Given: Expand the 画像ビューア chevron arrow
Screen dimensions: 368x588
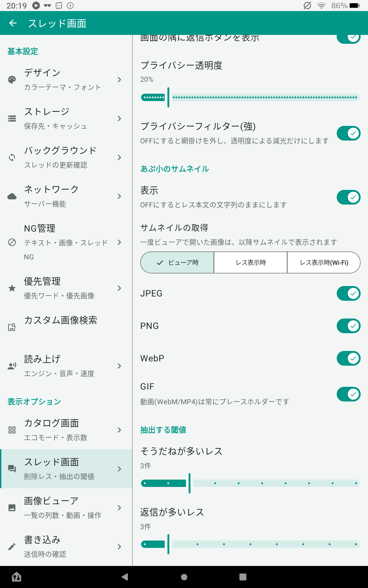Looking at the screenshot, I should tap(120, 508).
